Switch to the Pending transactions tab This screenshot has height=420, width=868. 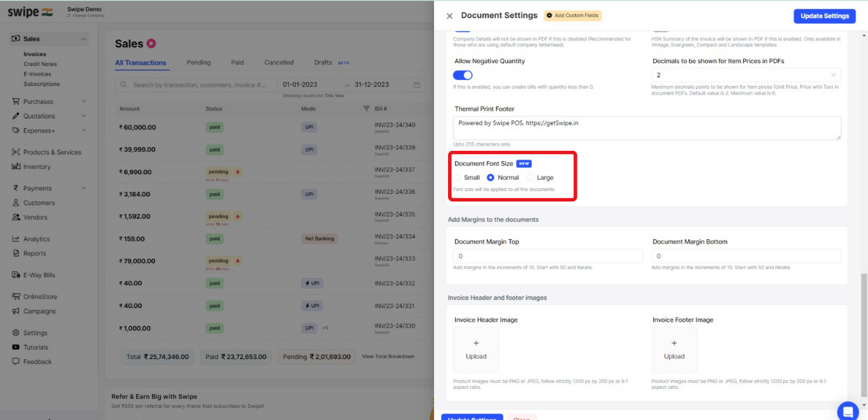[x=198, y=62]
